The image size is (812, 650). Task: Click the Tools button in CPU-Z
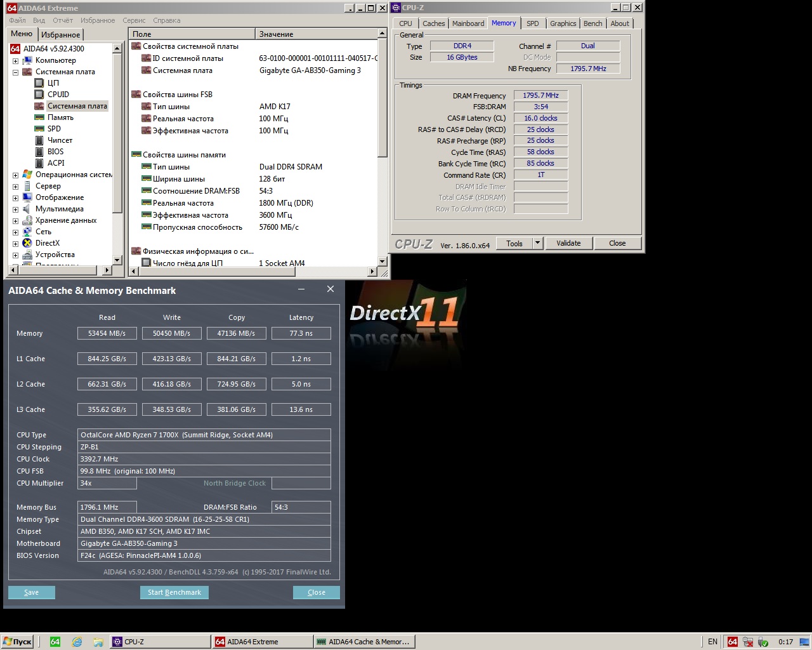[x=514, y=243]
